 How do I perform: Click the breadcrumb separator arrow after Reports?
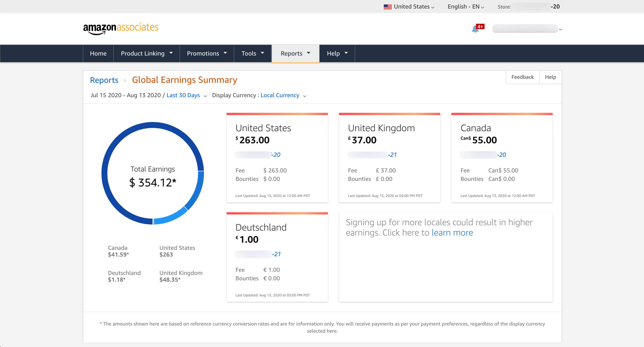point(125,80)
